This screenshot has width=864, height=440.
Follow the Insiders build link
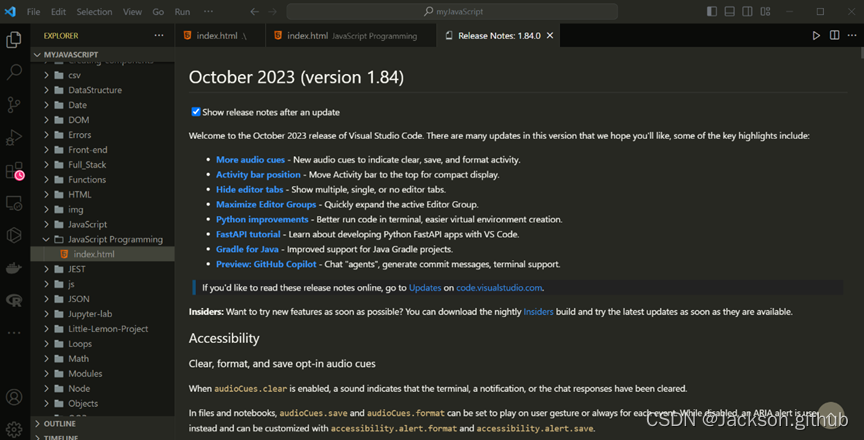[538, 312]
